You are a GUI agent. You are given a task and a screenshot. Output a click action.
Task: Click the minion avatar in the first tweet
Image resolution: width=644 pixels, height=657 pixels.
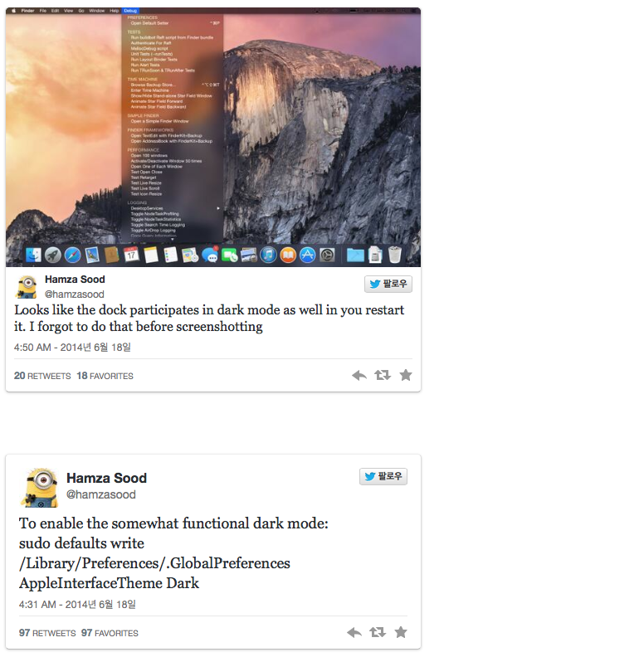click(x=27, y=287)
